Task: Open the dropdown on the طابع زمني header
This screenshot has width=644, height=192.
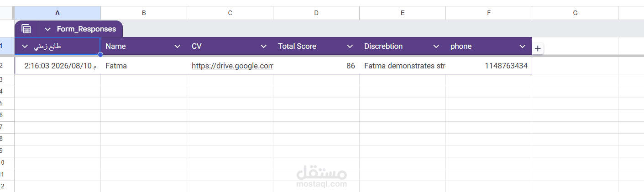Action: coord(25,47)
